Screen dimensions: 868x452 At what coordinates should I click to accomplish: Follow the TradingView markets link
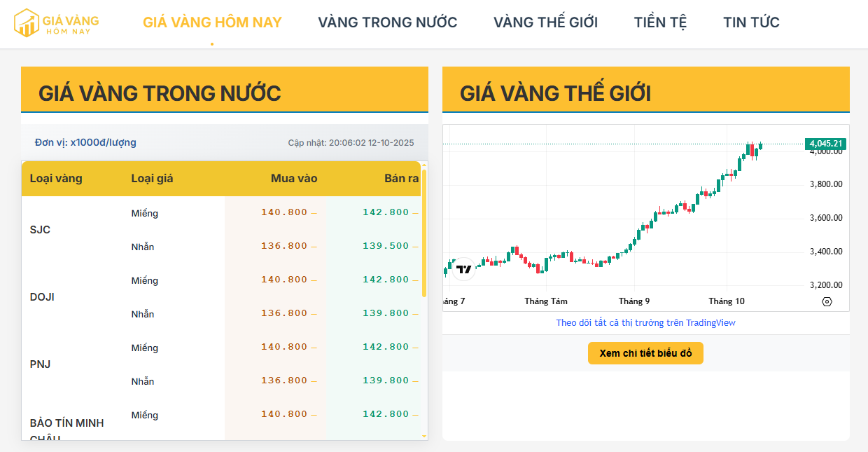(645, 323)
